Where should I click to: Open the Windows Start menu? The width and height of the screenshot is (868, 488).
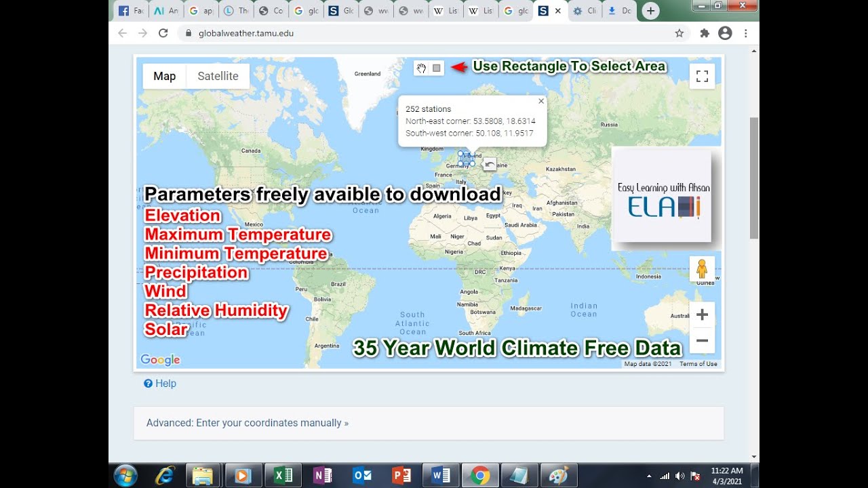126,476
